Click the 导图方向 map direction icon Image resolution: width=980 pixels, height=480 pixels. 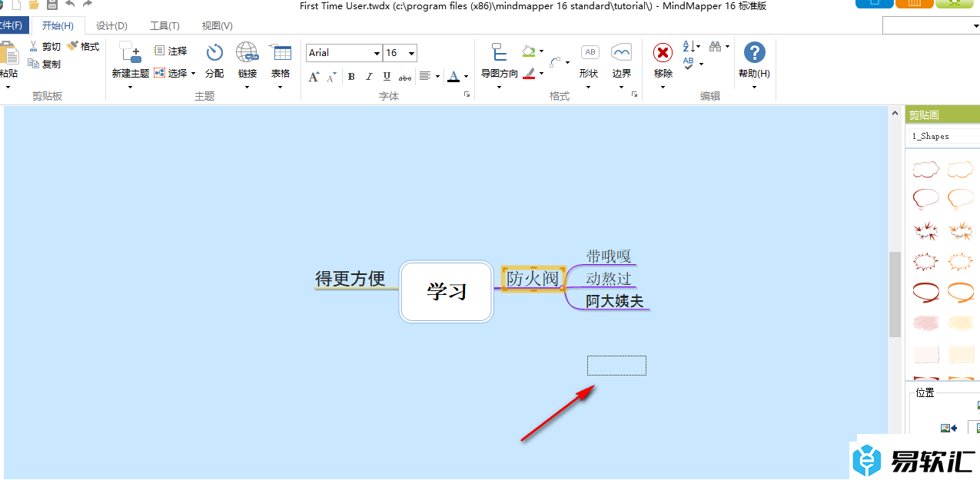pyautogui.click(x=500, y=52)
